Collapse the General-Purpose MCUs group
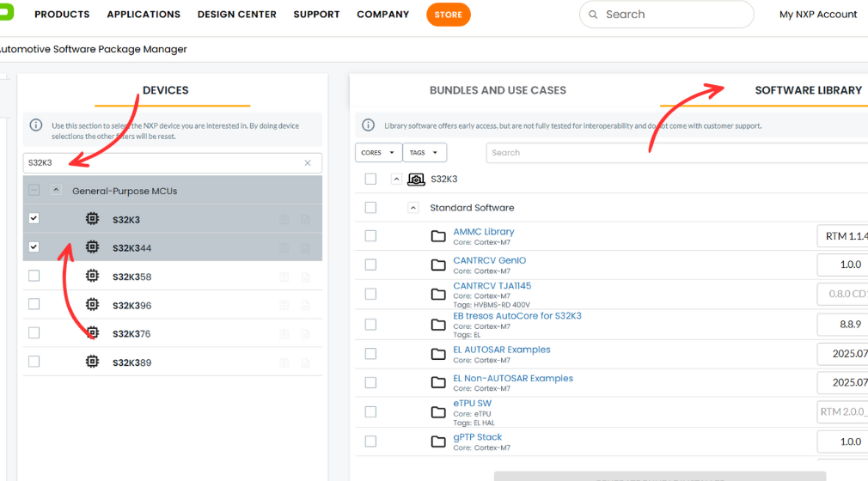 coord(56,190)
